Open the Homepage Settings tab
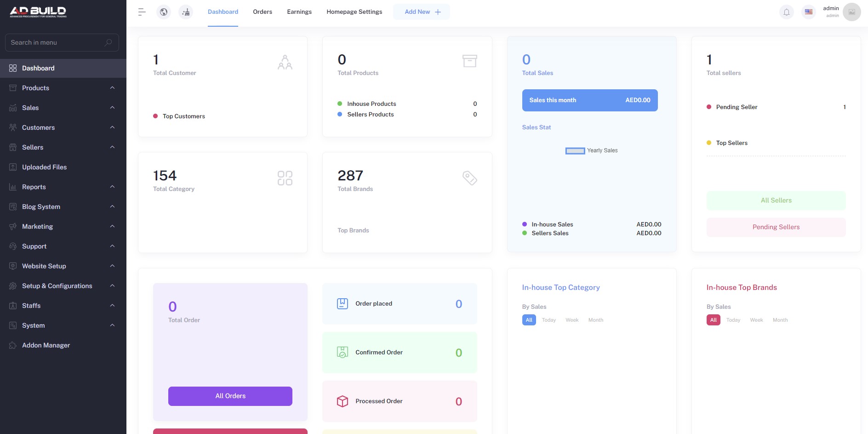 354,12
